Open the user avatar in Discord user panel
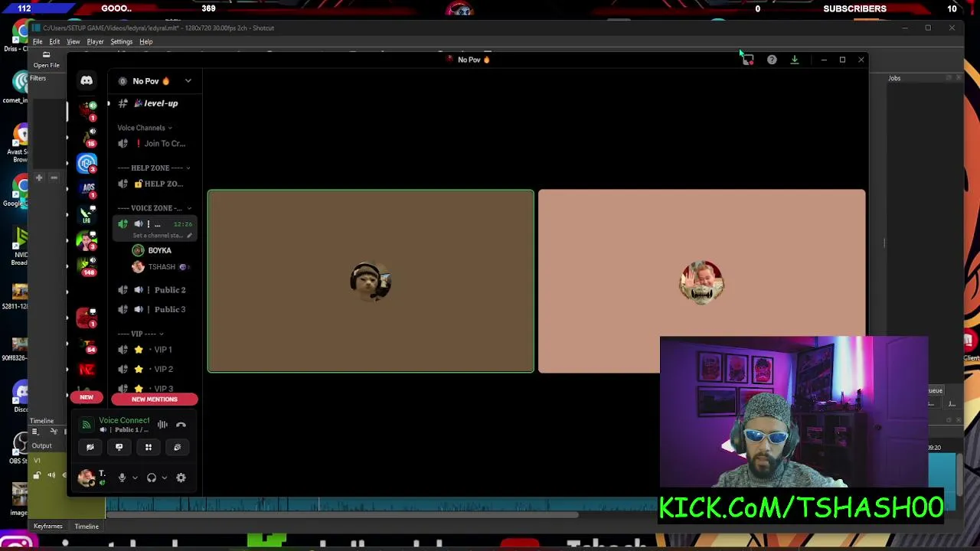Viewport: 980px width, 551px height. pos(86,478)
